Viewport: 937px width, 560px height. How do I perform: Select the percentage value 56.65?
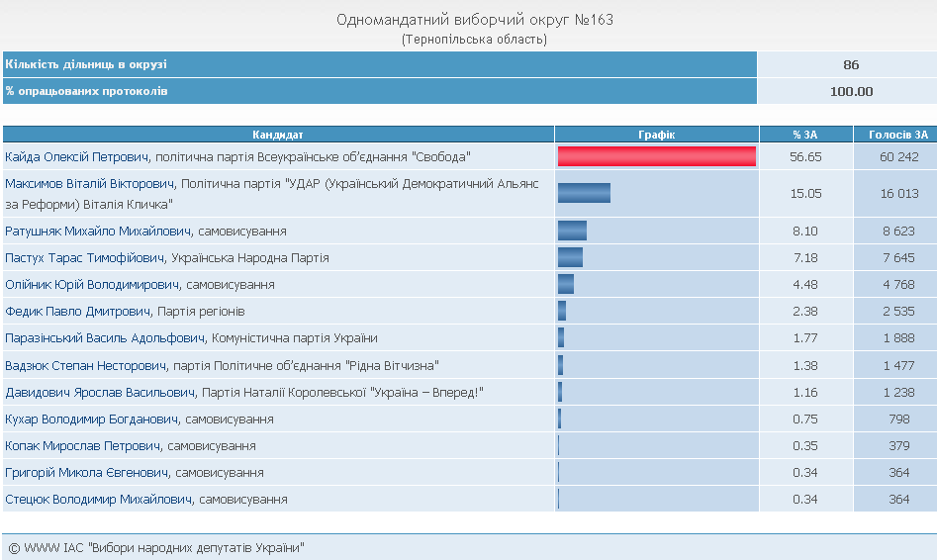(805, 157)
